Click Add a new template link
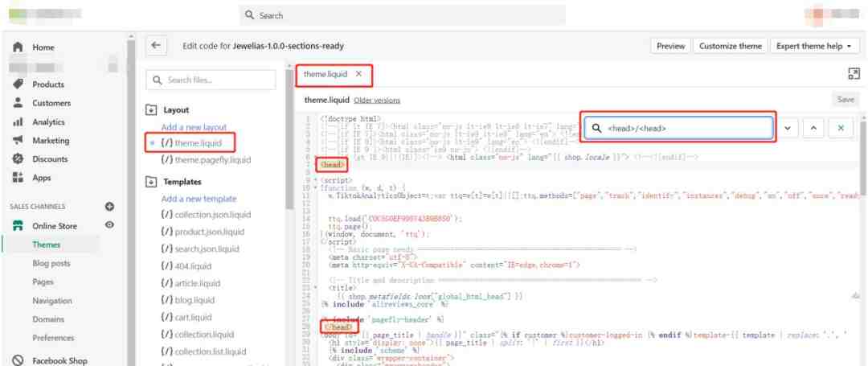868x366 pixels. click(x=199, y=199)
